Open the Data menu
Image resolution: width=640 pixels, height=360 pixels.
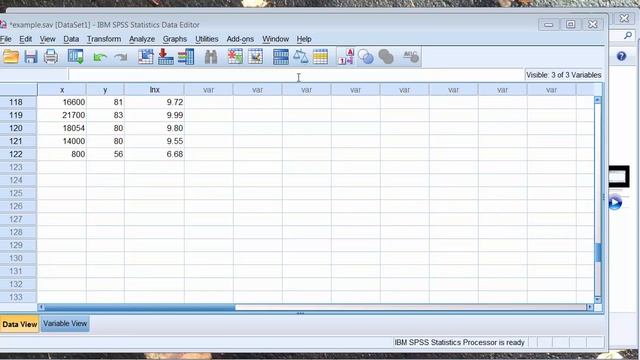click(x=71, y=39)
